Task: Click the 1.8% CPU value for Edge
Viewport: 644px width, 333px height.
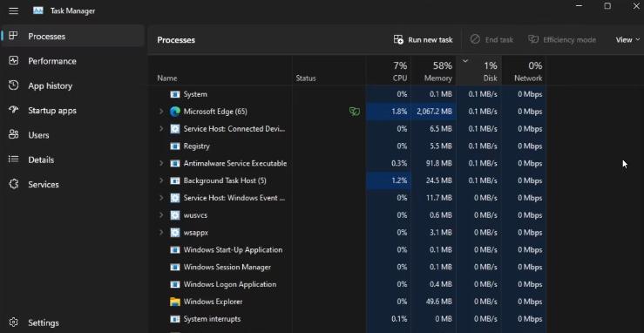Action: coord(399,112)
